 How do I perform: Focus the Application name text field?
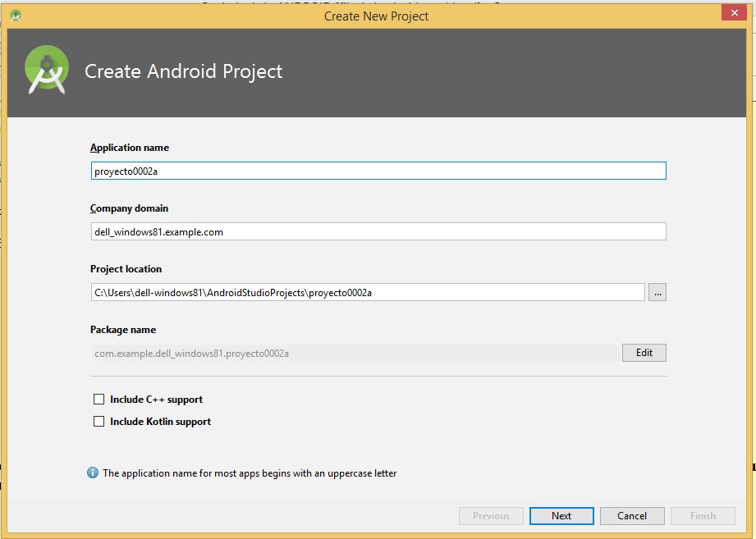coord(378,171)
